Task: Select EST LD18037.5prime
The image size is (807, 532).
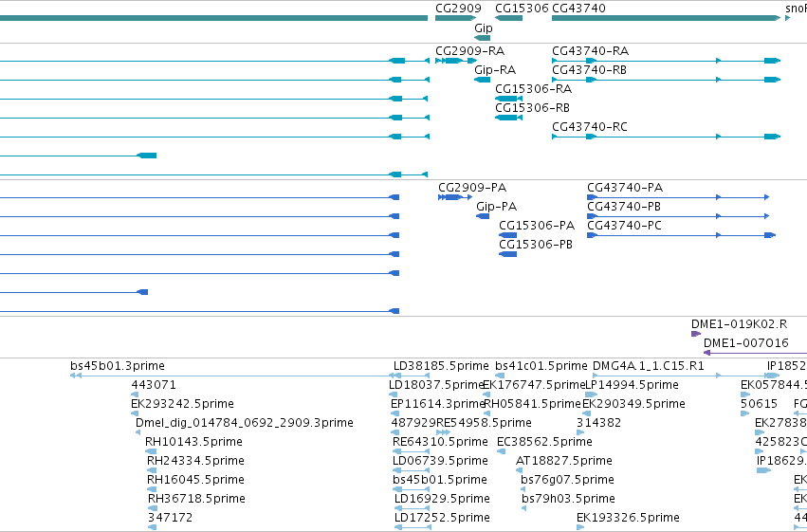Action: pos(436,385)
